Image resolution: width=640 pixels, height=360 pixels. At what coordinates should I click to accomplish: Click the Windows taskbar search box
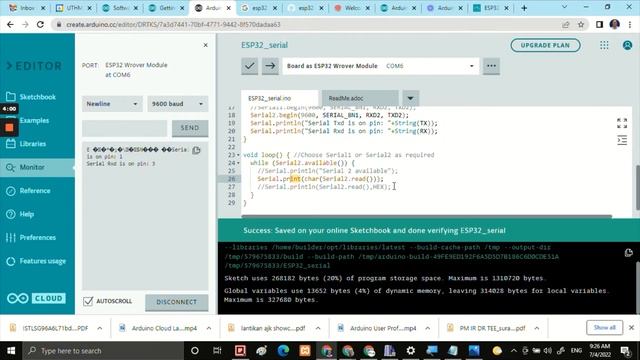tap(103, 351)
